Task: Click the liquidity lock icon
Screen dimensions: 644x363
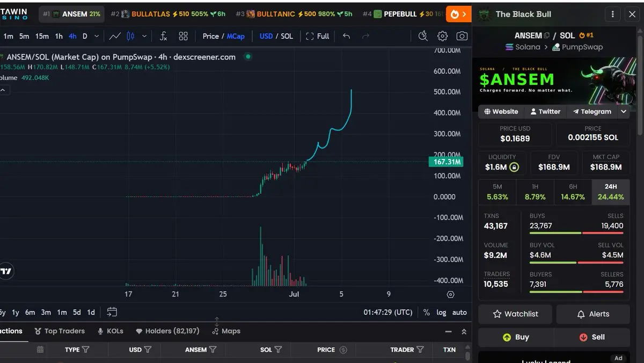Action: tap(514, 168)
